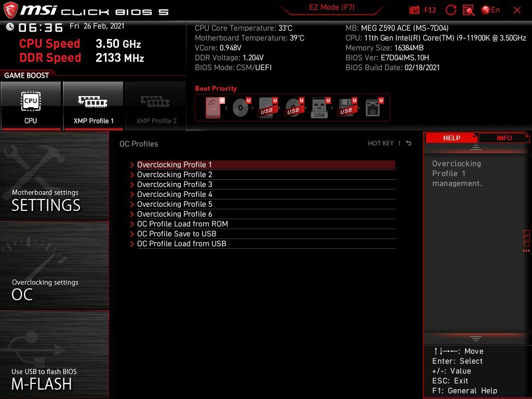Select the USB floppy boot icon
The image size is (532, 399).
click(347, 108)
